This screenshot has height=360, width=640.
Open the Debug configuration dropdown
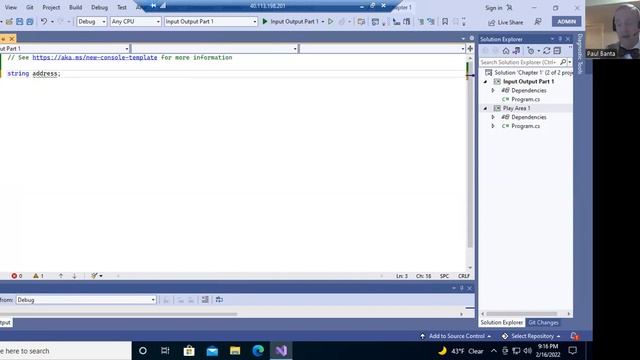click(x=91, y=21)
